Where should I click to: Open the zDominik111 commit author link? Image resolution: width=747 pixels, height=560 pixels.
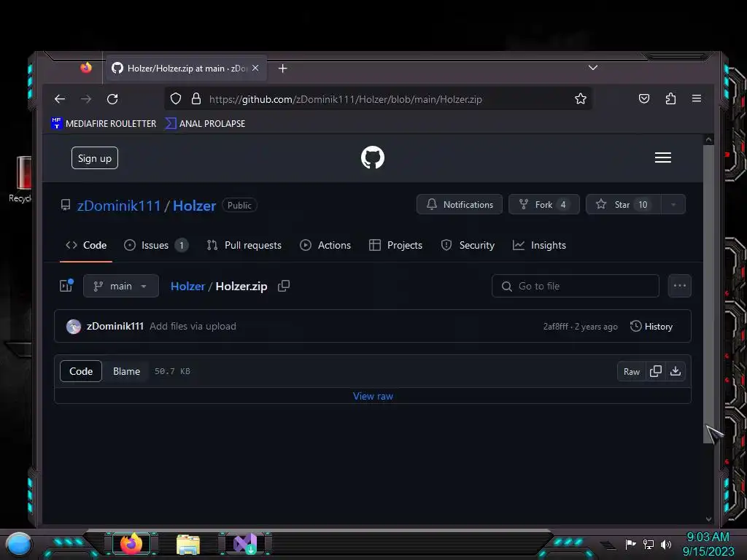(115, 326)
